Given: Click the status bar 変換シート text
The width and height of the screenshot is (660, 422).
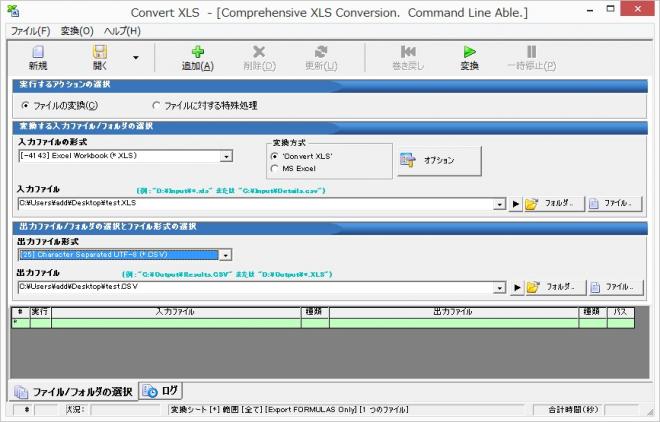Looking at the screenshot, I should pyautogui.click(x=290, y=409).
